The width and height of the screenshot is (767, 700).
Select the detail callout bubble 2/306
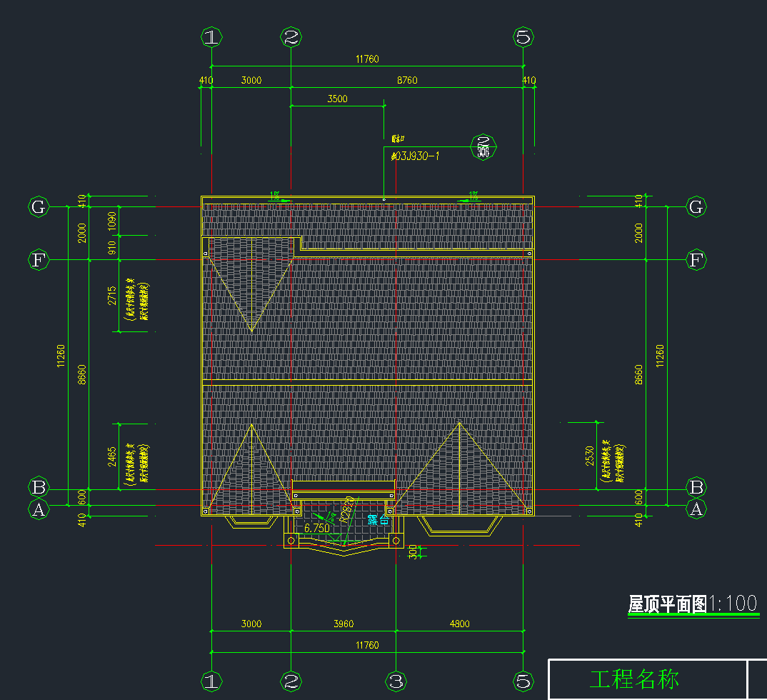pos(483,147)
